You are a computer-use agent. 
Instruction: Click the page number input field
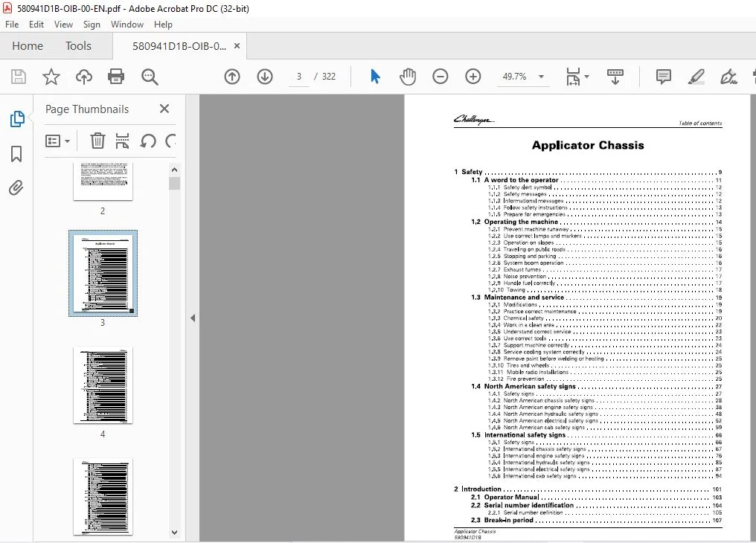pyautogui.click(x=299, y=77)
